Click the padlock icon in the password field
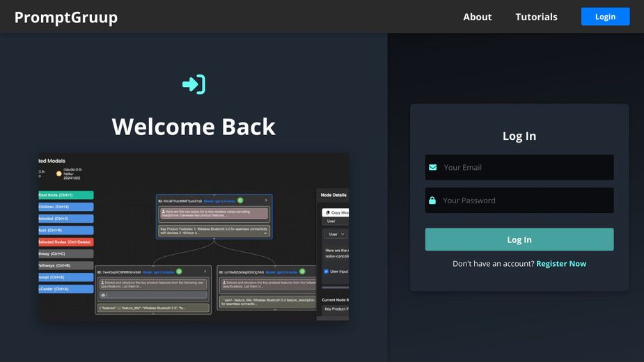 click(x=432, y=200)
